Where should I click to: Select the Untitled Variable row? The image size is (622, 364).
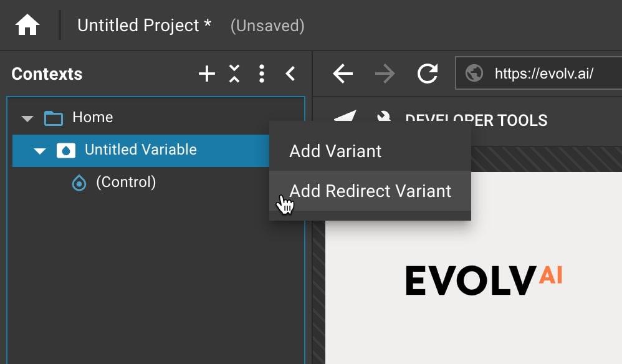click(x=141, y=150)
